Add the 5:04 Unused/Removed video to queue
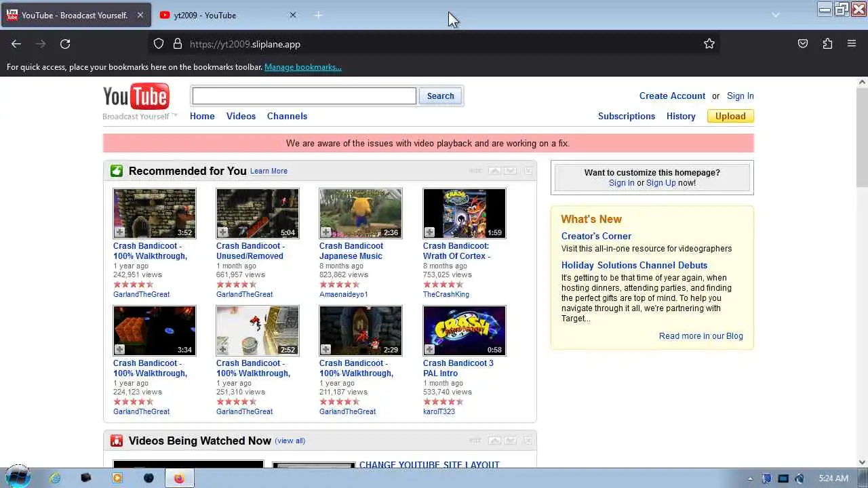Screen dimensions: 868x488 coord(222,232)
